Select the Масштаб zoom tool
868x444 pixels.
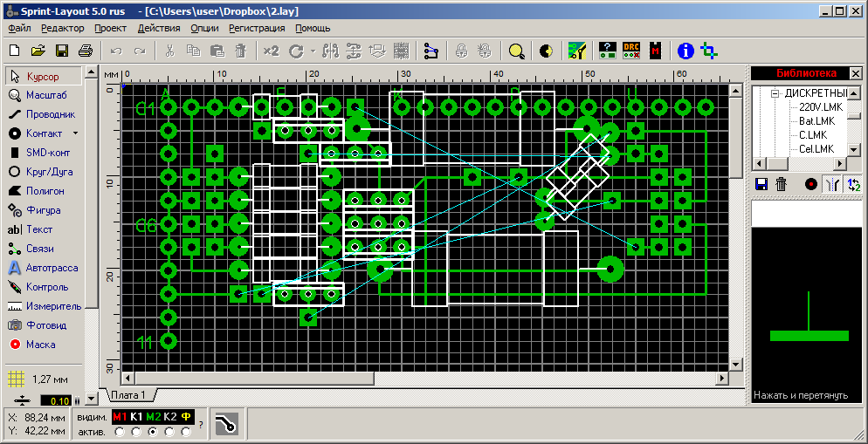click(43, 95)
